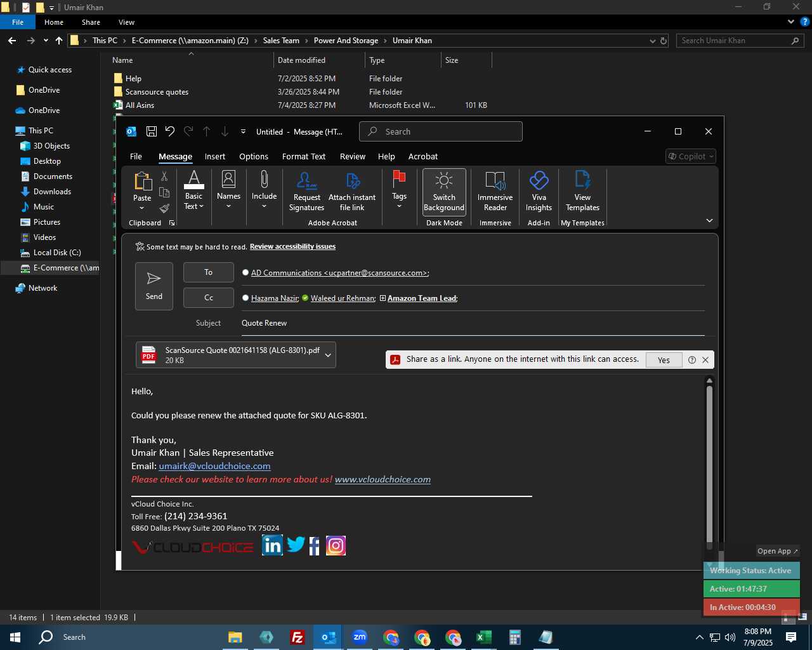The height and width of the screenshot is (650, 812).
Task: Click the Cc recipients button
Action: click(x=209, y=298)
